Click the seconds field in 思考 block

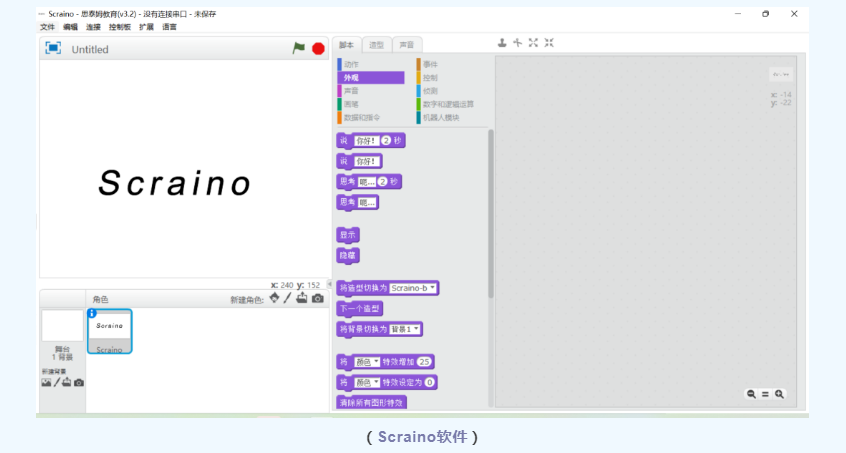[x=382, y=182]
